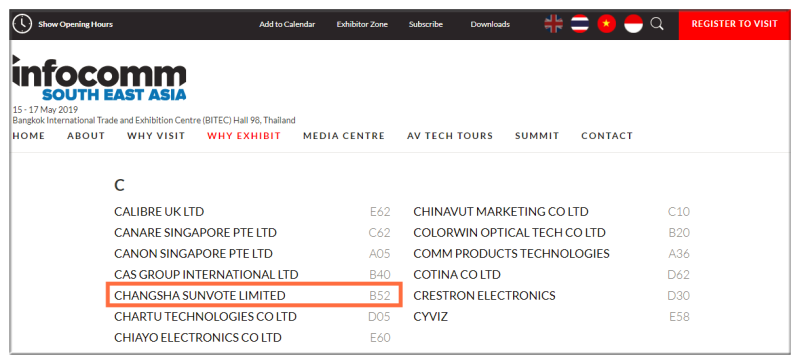800x364 pixels.
Task: Click the Subscribe link
Action: (x=426, y=24)
